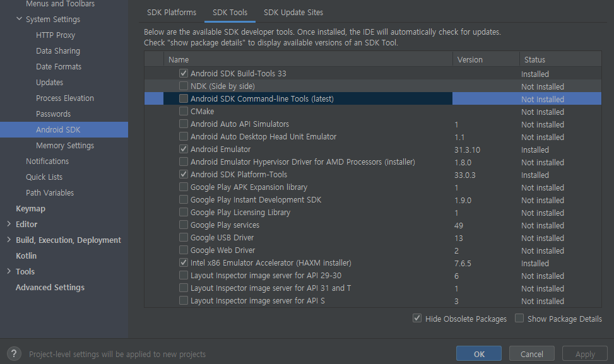Enable Show Package Details checkbox
This screenshot has width=614, height=364.
[519, 318]
